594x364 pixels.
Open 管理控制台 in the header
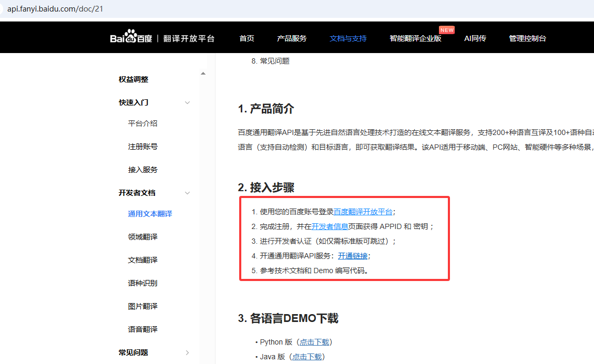pos(527,38)
